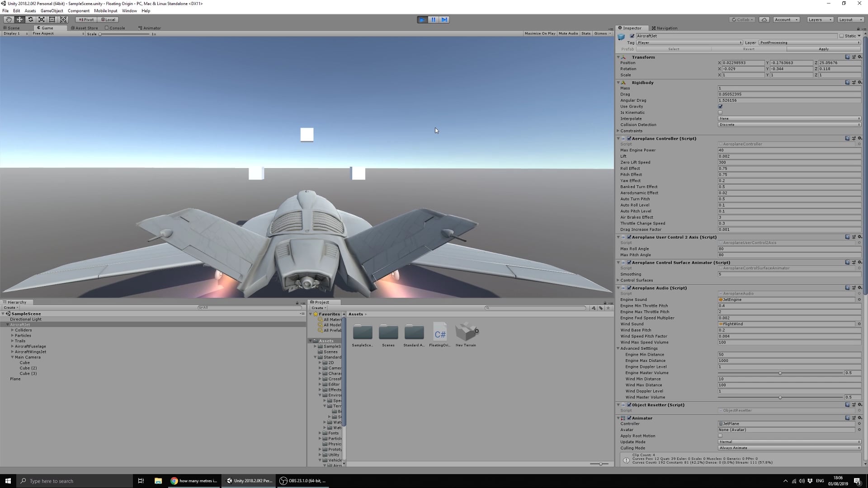Select the Hand tool in the toolbar
868x488 pixels.
(9, 19)
